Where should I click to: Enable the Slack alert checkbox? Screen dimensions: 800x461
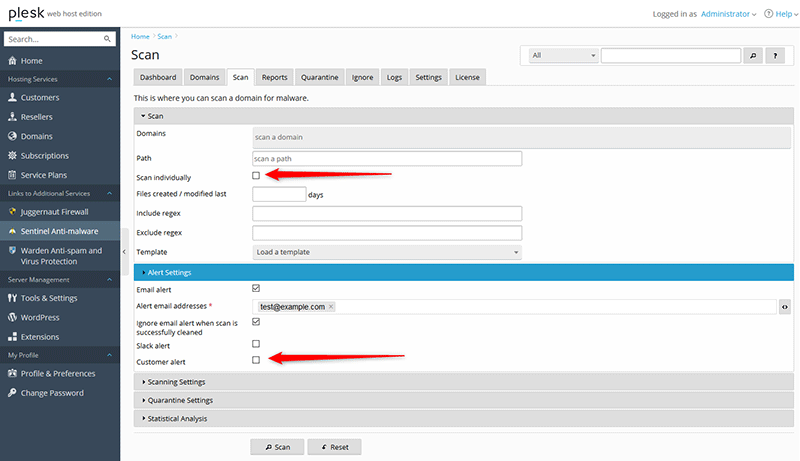256,344
